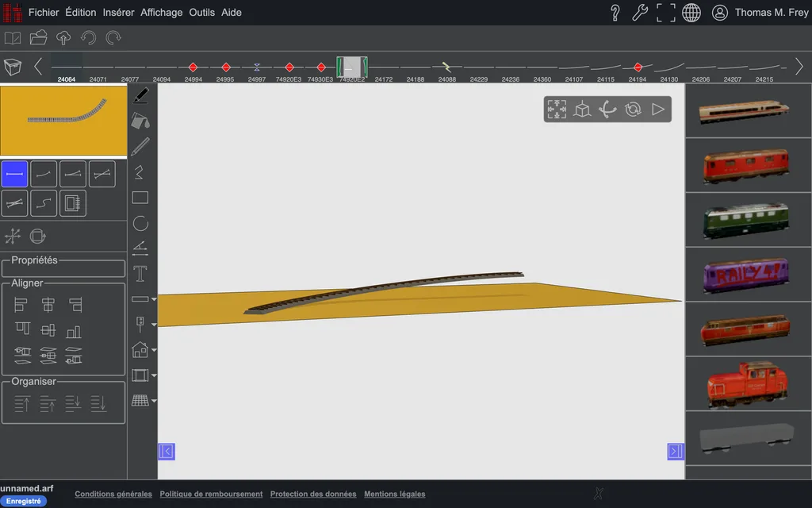Select track piece 24994
The width and height of the screenshot is (812, 508).
pos(193,70)
